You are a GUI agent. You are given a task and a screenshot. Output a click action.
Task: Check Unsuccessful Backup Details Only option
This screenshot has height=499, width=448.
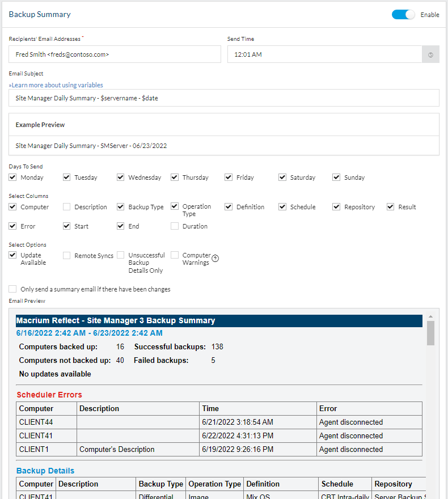click(121, 256)
